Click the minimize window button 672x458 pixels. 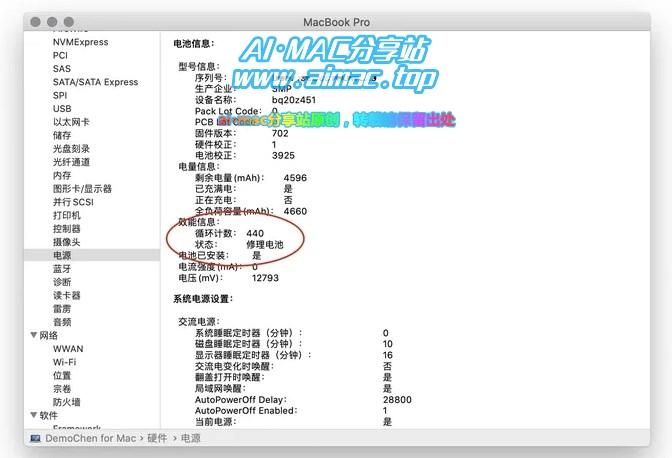[52, 22]
